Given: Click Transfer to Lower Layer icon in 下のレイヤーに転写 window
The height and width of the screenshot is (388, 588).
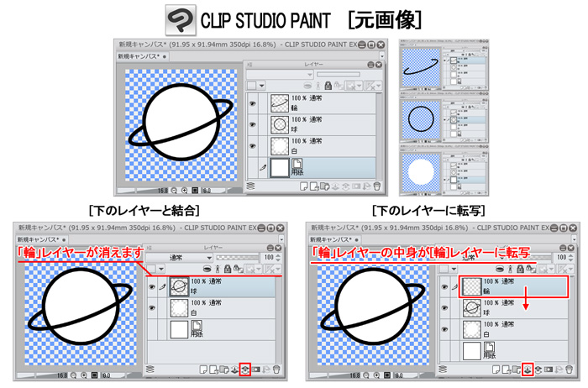Looking at the screenshot, I should [528, 370].
